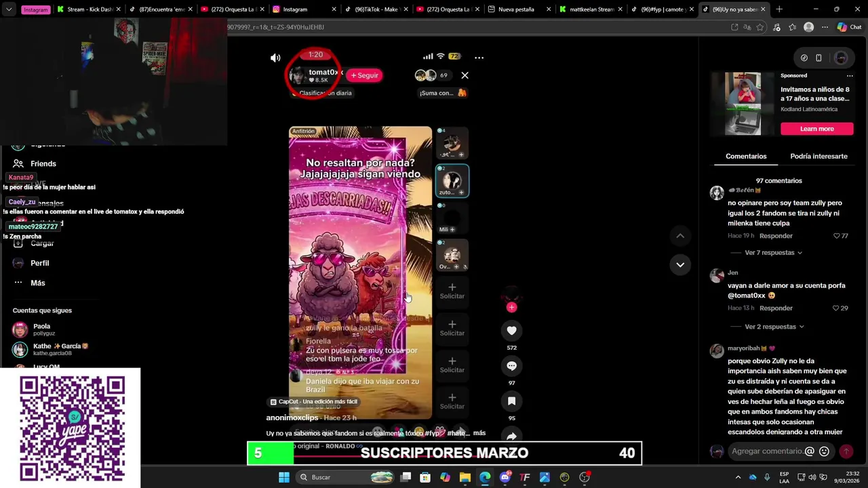868x488 pixels.
Task: Open Belén's commenter avatar
Action: click(x=717, y=194)
